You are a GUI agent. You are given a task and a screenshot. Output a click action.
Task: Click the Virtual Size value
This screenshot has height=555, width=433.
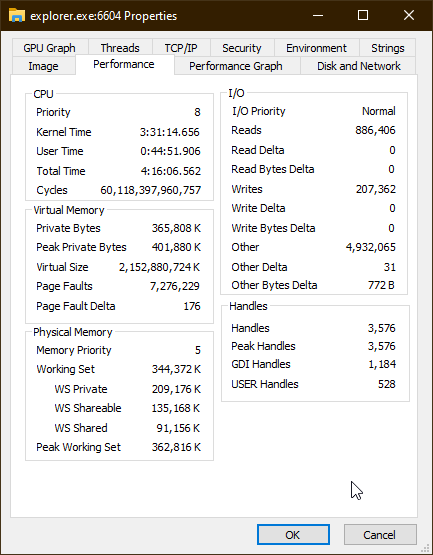(159, 267)
